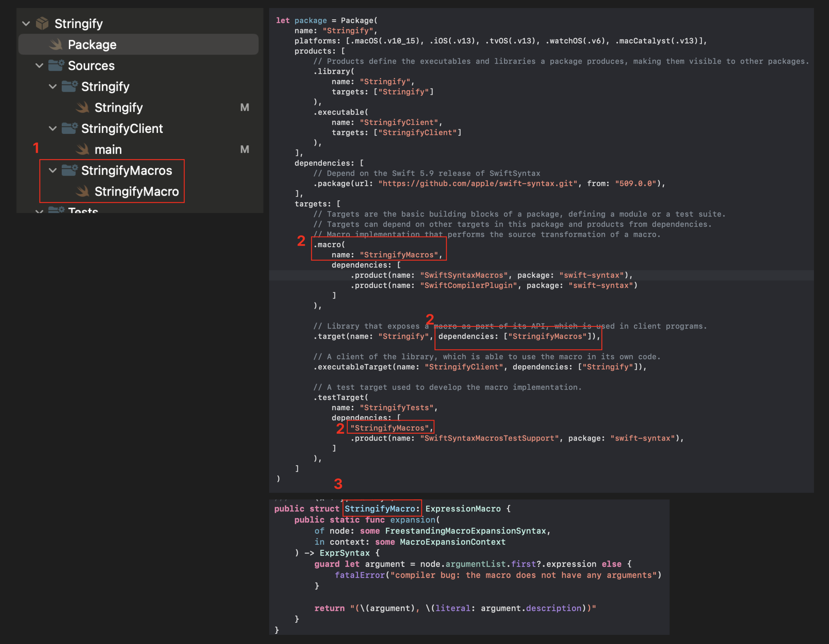The image size is (829, 644).
Task: Collapse the StringifyClient folder chevron
Action: pyautogui.click(x=53, y=129)
